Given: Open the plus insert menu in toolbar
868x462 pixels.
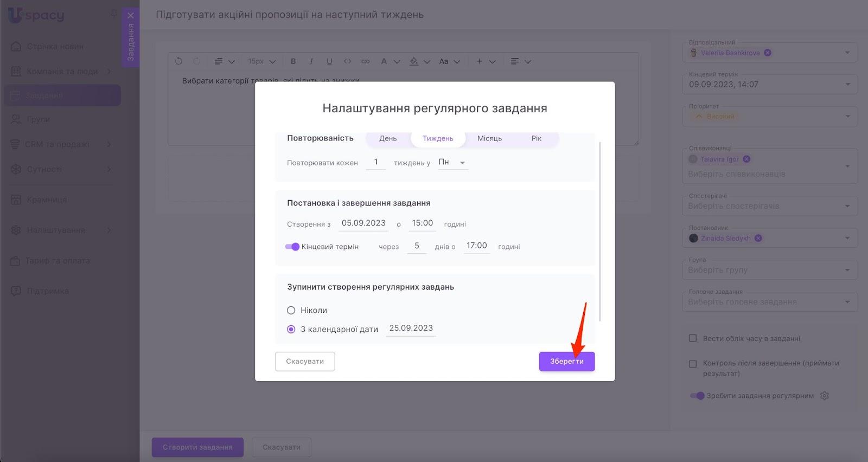Looking at the screenshot, I should coord(485,61).
